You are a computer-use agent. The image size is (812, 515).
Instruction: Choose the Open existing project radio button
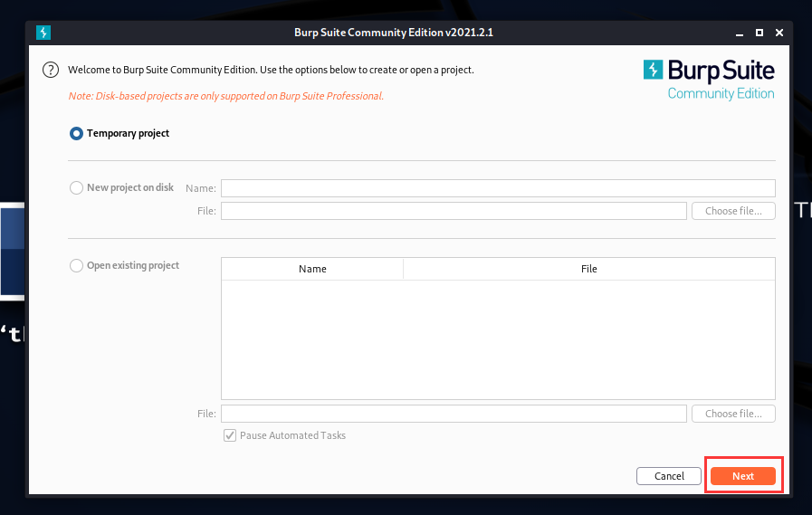tap(76, 265)
